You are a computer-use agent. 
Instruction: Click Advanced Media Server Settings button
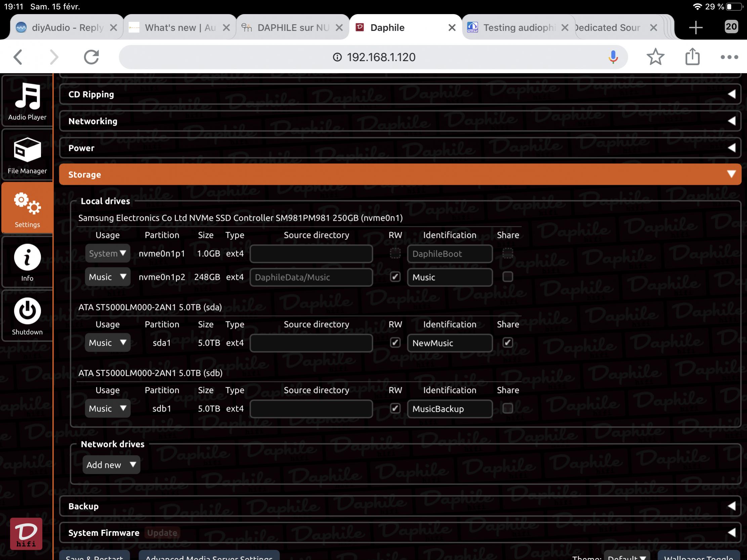209,556
